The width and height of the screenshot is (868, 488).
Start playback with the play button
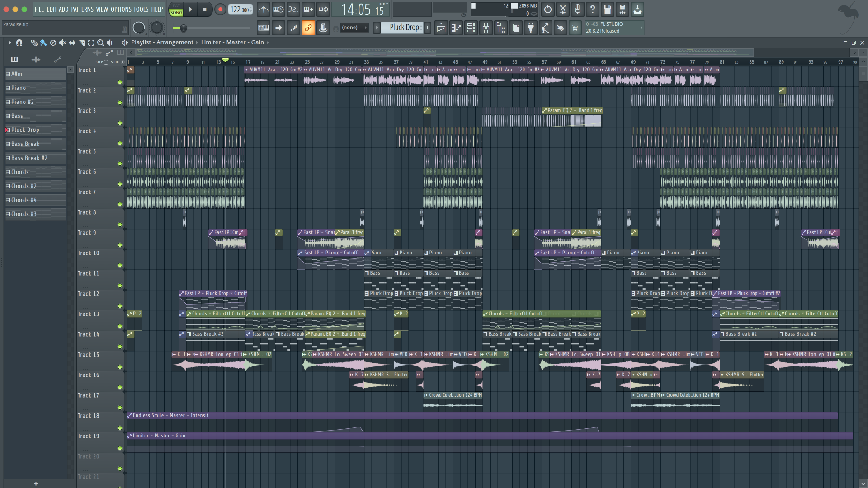click(190, 9)
